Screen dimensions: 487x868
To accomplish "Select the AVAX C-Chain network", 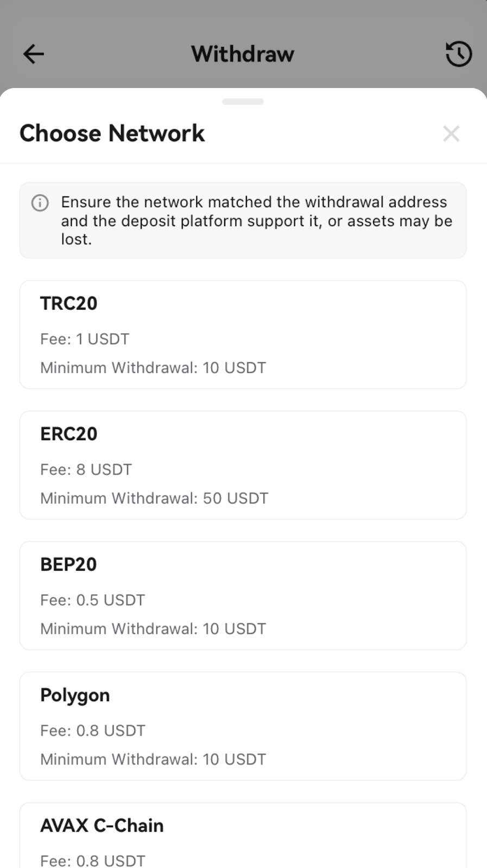I will (243, 835).
